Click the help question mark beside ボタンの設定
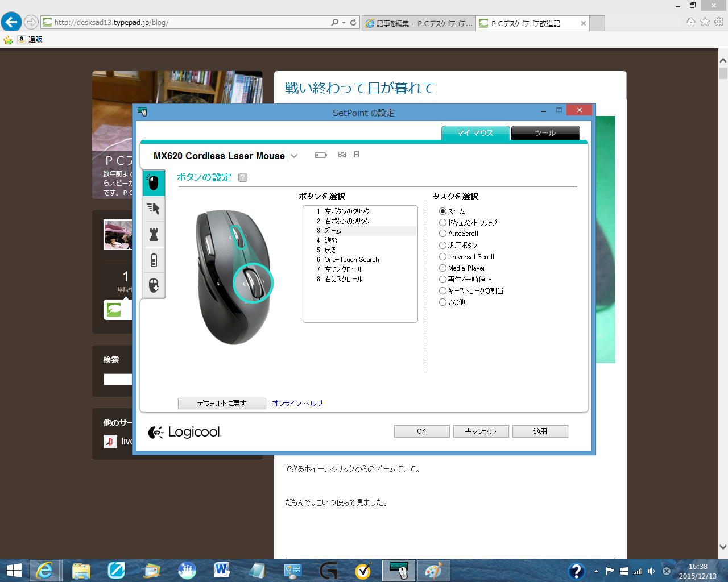Viewport: 728px width, 582px height. (x=243, y=177)
